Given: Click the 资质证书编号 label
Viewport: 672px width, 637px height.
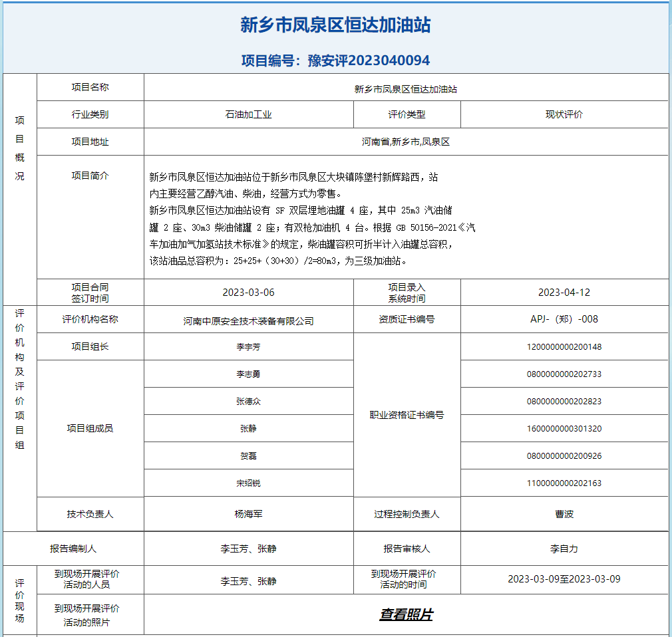Looking at the screenshot, I should pyautogui.click(x=407, y=319).
